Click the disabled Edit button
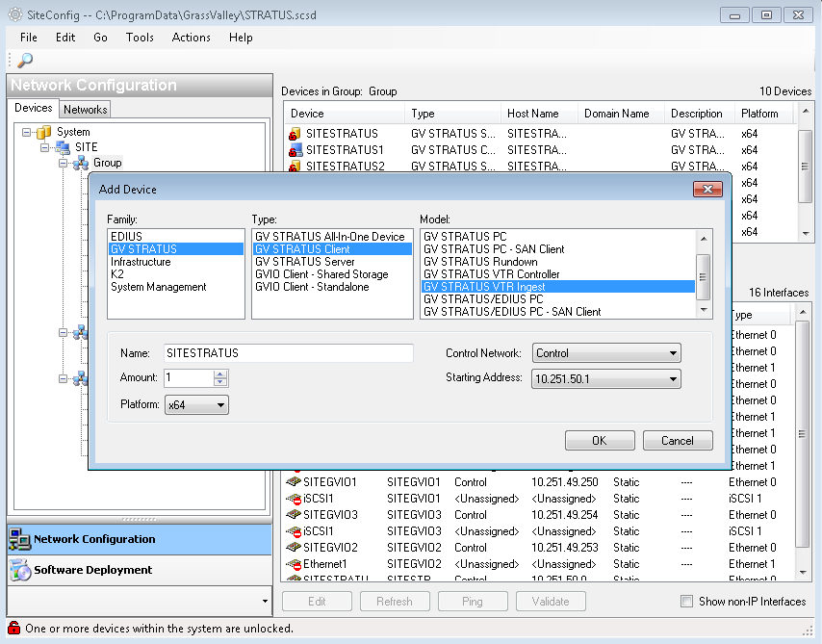The image size is (822, 644). 317,601
